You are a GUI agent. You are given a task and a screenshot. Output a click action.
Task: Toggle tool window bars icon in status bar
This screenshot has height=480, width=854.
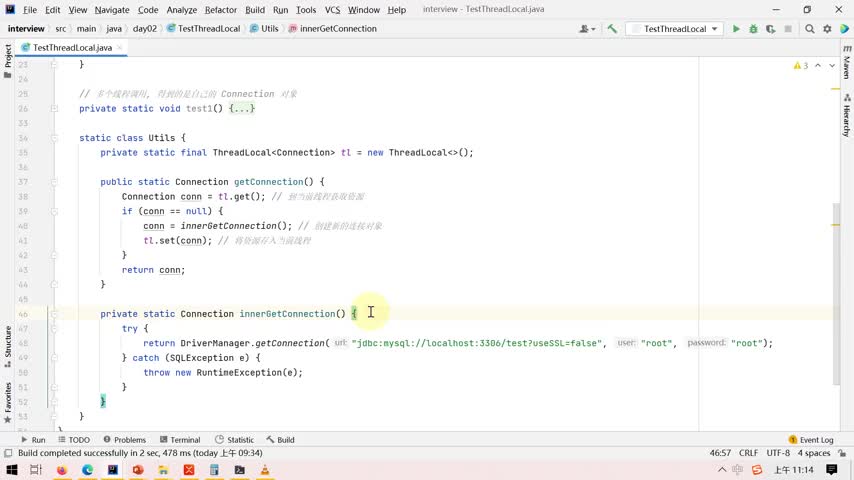[8, 453]
